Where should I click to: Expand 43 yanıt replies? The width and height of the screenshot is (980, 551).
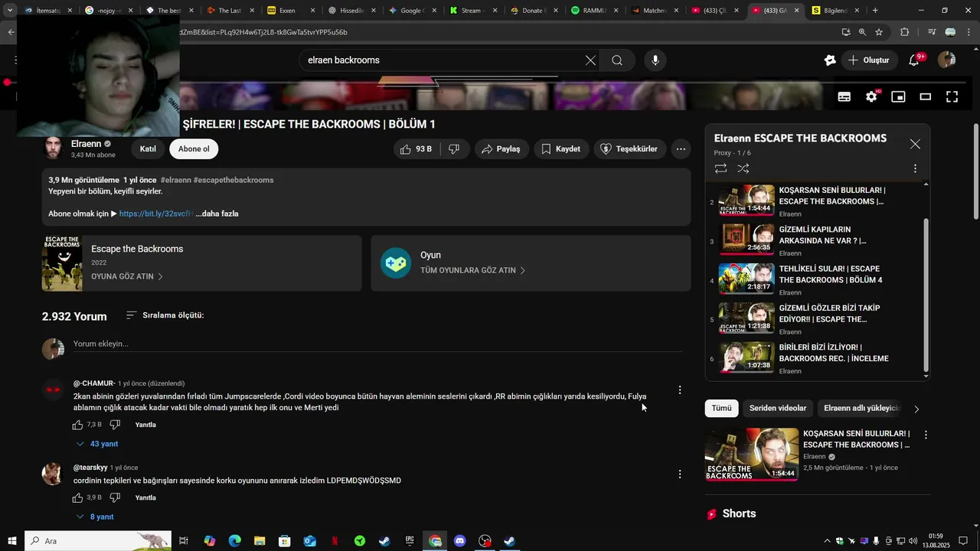pyautogui.click(x=97, y=444)
